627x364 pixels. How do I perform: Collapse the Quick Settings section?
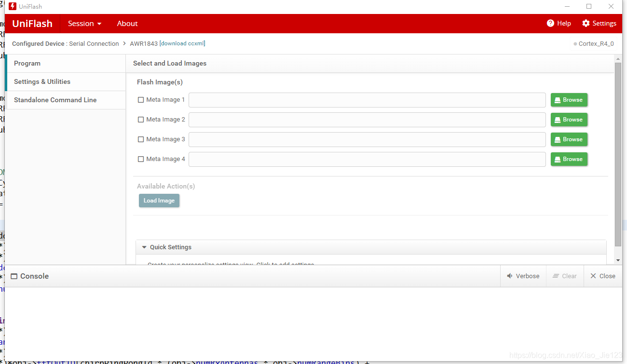point(144,247)
